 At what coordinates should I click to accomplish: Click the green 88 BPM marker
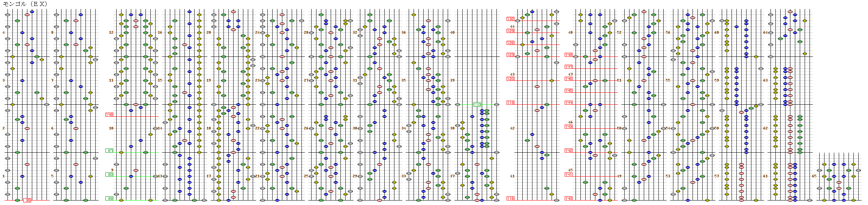[x=109, y=199]
